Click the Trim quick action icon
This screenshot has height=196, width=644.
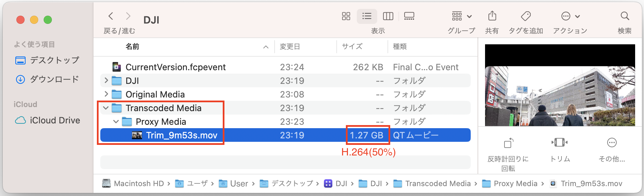pos(559,142)
